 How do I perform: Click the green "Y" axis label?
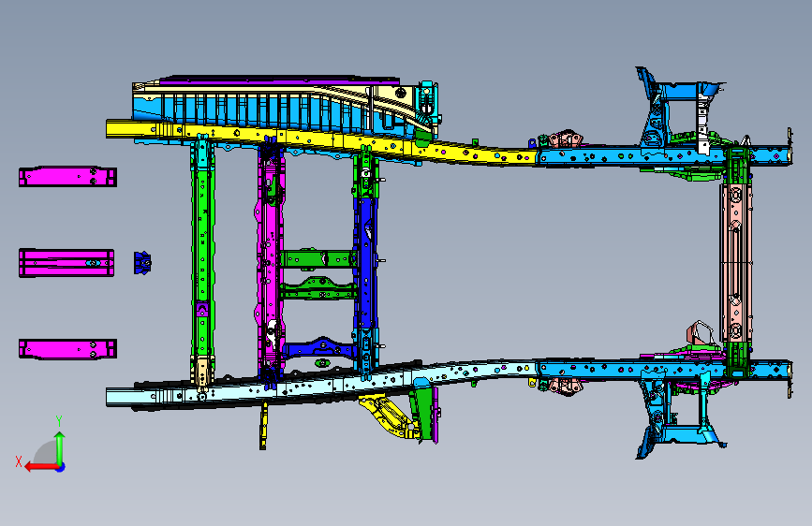pos(59,421)
